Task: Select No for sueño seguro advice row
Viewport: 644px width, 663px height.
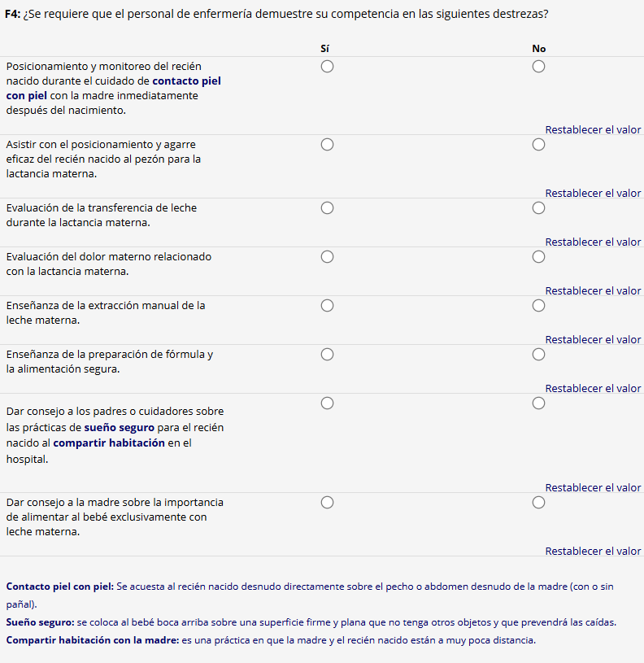Action: [538, 403]
